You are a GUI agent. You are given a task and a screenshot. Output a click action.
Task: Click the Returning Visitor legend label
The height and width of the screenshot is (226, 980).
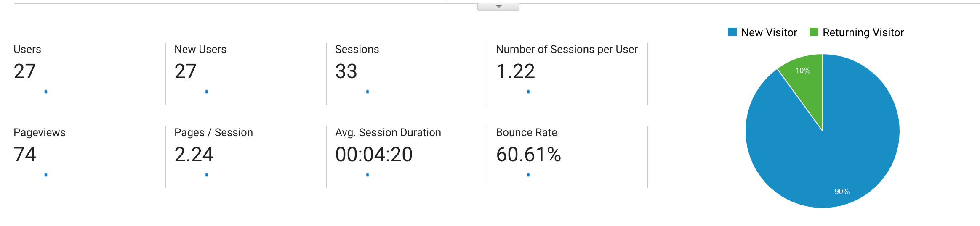click(x=863, y=32)
